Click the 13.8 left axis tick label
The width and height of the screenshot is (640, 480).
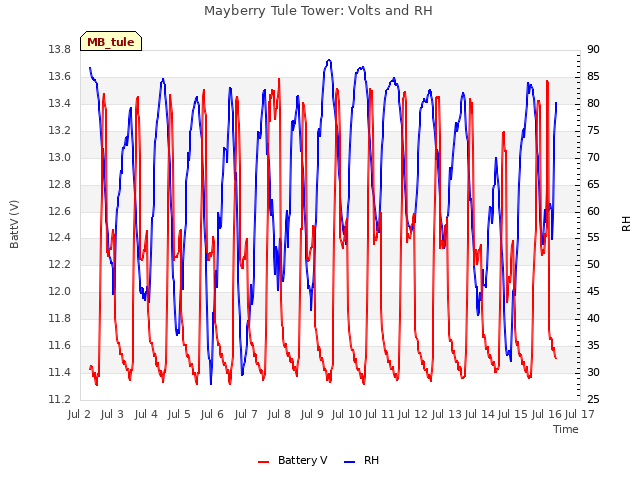(59, 49)
